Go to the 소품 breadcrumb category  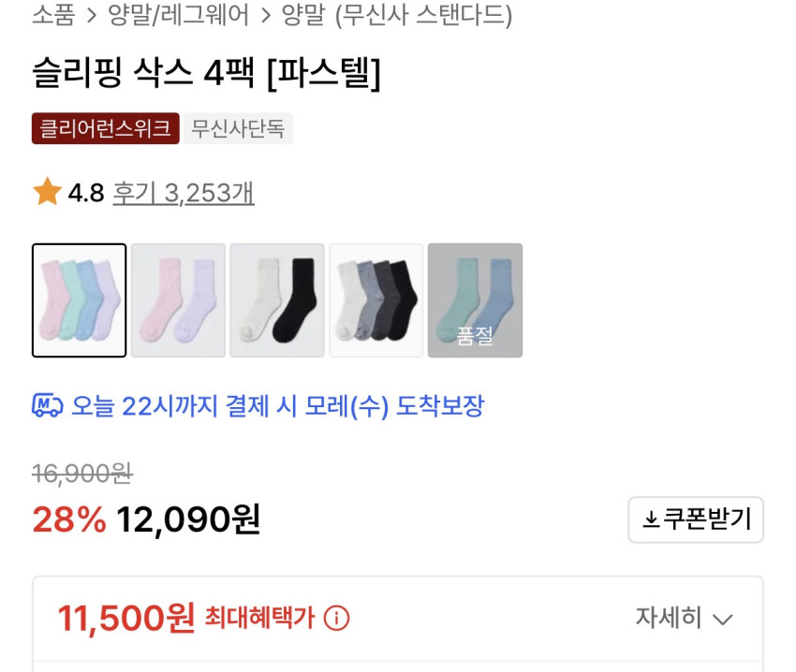point(53,15)
